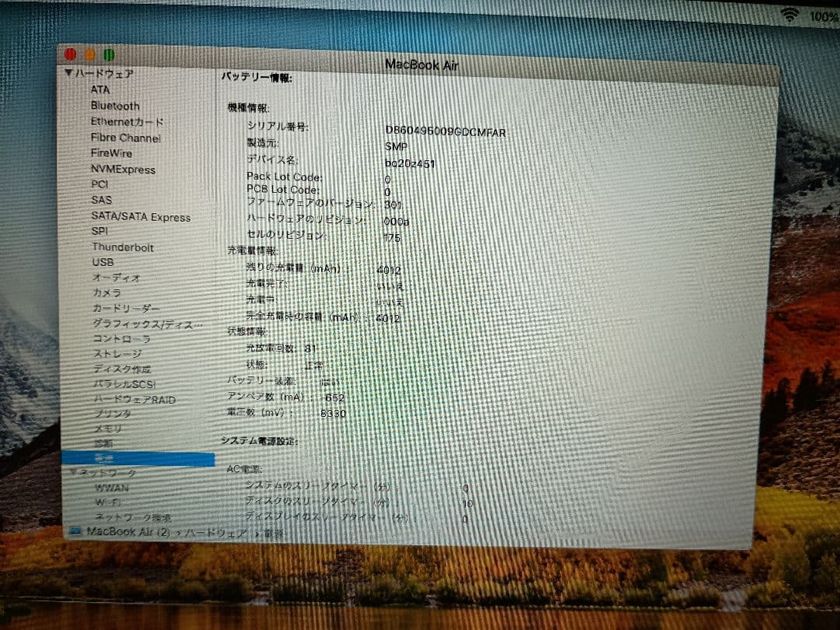Select PCI in the sidebar

click(x=100, y=184)
